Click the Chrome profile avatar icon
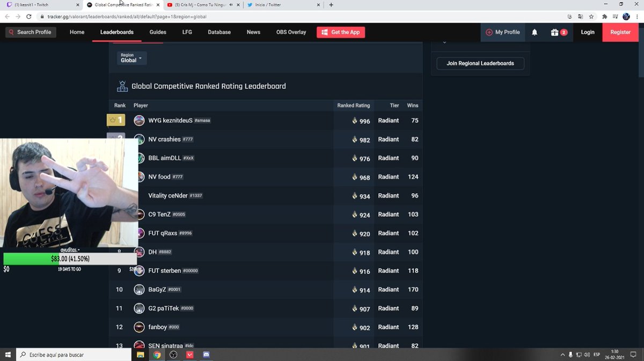The width and height of the screenshot is (644, 361). 626,17
